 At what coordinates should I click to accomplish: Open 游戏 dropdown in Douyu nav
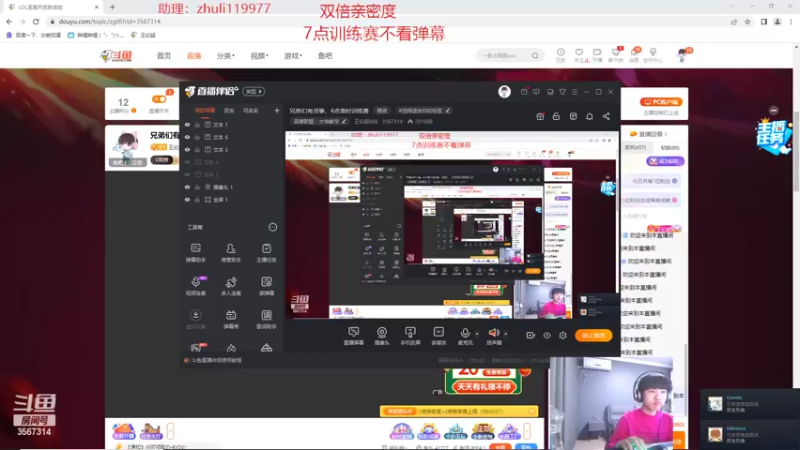tap(293, 56)
